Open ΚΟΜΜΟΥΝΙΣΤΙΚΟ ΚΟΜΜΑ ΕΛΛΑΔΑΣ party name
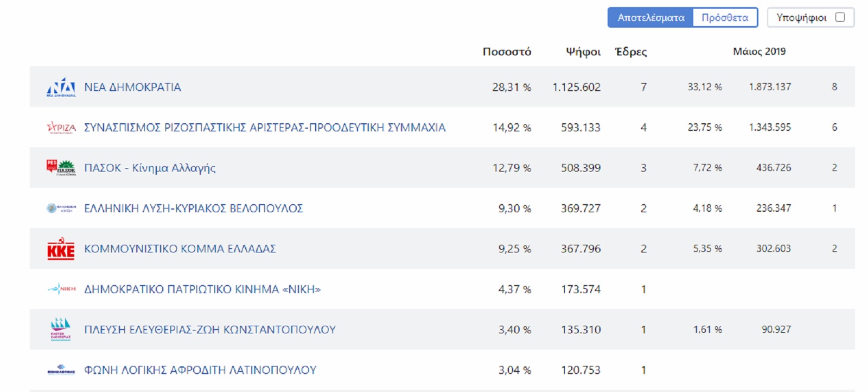Image resolution: width=868 pixels, height=392 pixels. coord(180,249)
